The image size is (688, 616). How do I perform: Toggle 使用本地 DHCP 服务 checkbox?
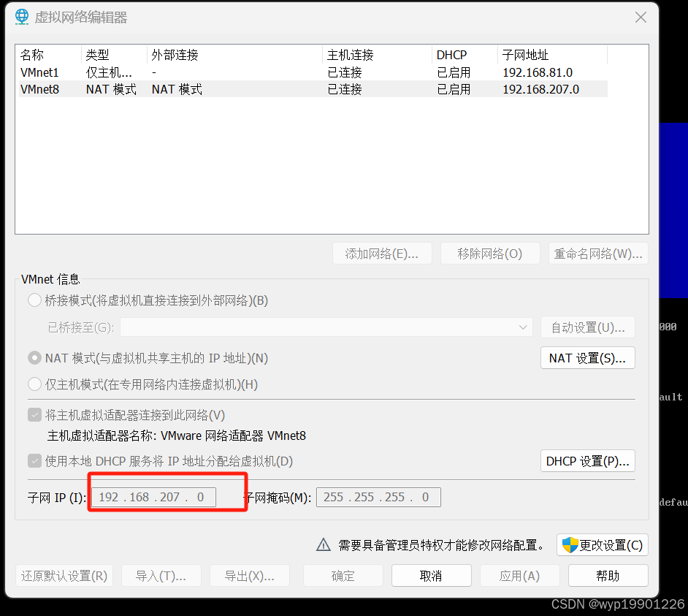[x=34, y=461]
